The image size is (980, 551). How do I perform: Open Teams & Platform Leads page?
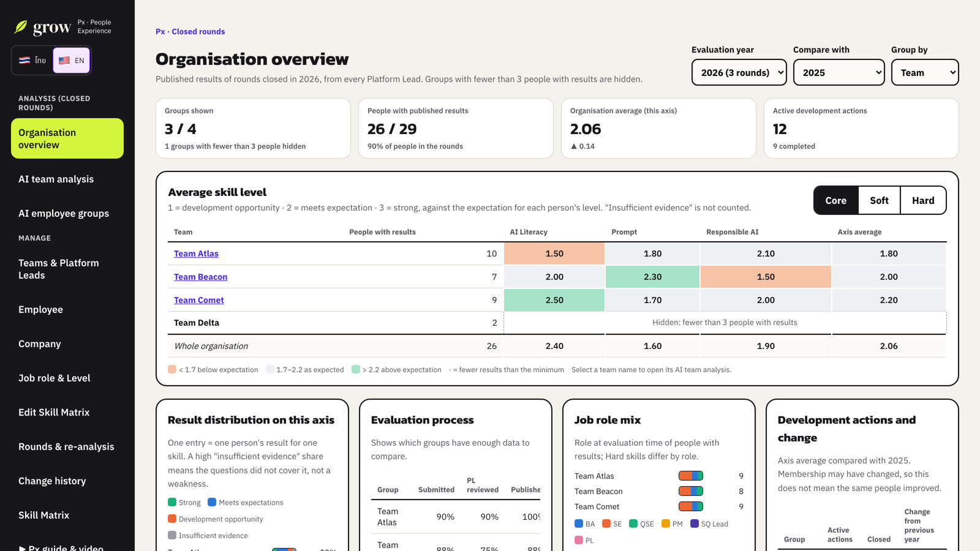(x=67, y=269)
